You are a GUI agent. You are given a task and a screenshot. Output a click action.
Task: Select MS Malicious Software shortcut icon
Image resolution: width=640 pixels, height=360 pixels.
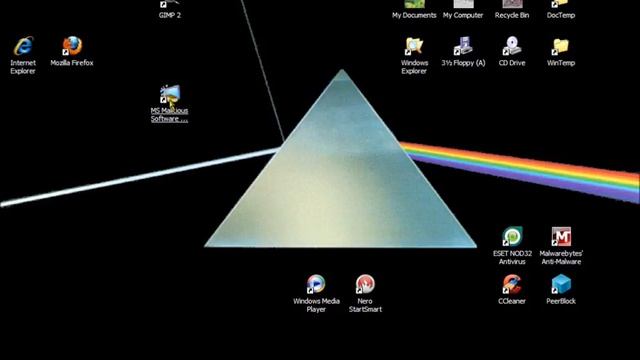170,94
